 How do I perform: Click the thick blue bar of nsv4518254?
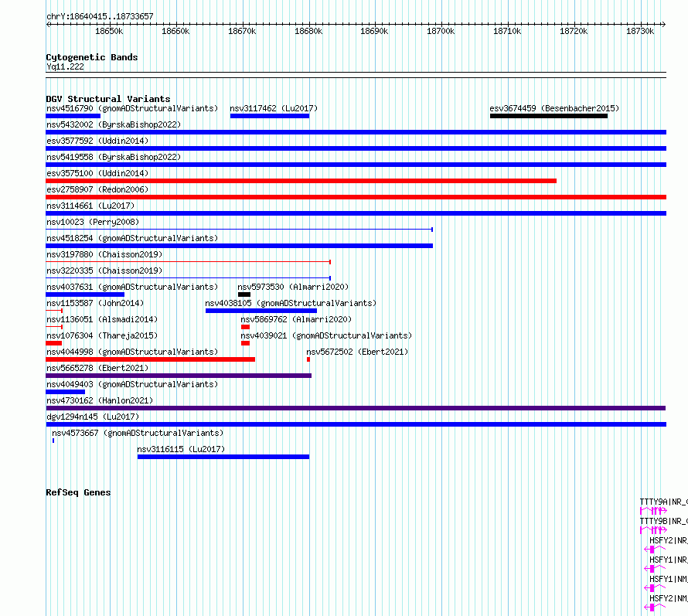239,246
